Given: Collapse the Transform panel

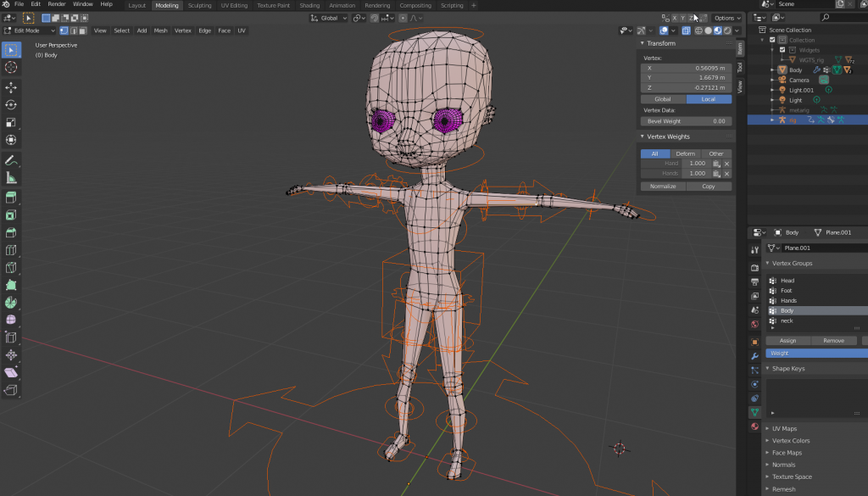Looking at the screenshot, I should [643, 43].
